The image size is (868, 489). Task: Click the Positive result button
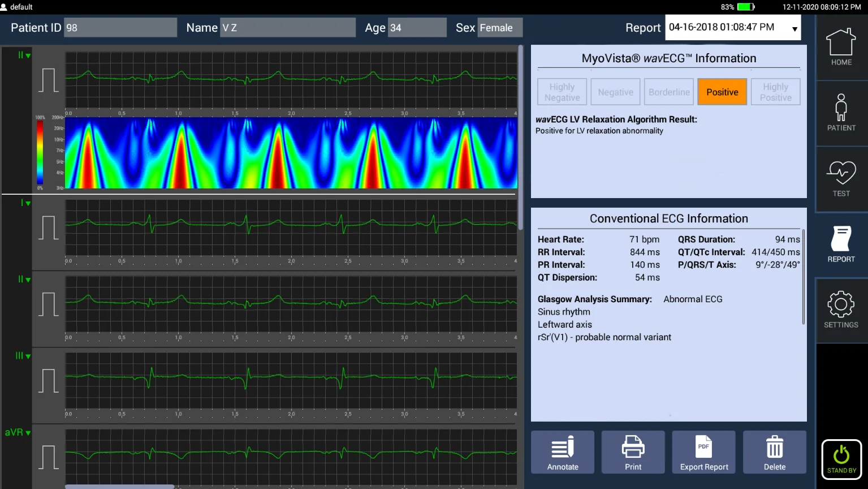722,92
